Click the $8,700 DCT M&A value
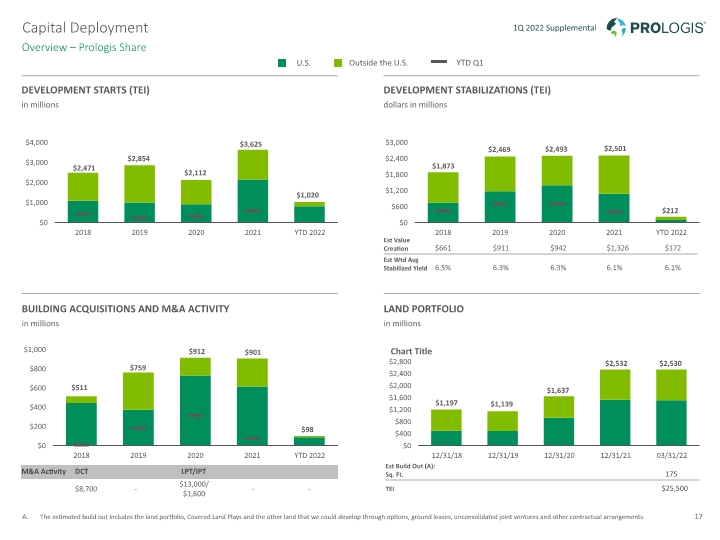720x540 pixels. click(86, 489)
